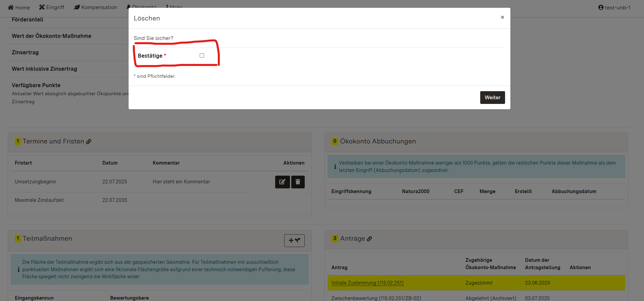Click the Fristart column header
The width and height of the screenshot is (644, 301).
pos(23,163)
